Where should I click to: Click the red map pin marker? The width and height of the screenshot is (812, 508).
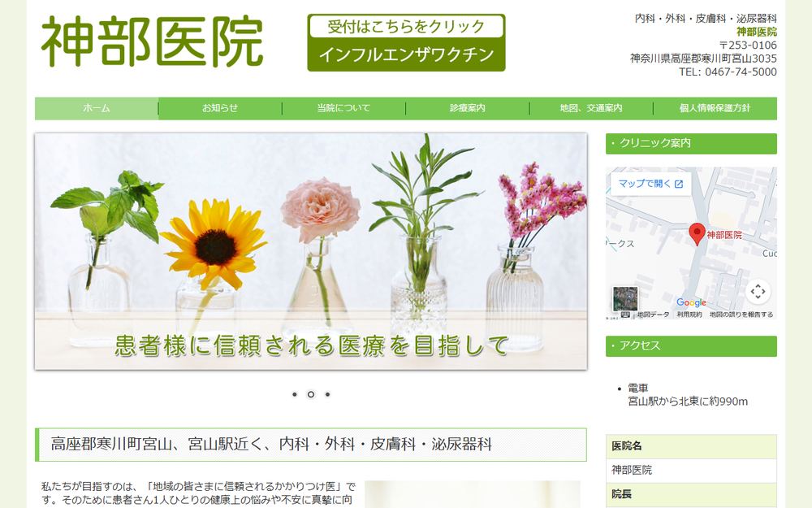[697, 234]
